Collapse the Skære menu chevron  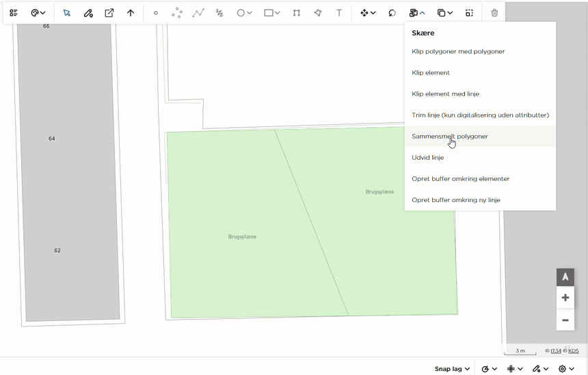[x=423, y=13]
